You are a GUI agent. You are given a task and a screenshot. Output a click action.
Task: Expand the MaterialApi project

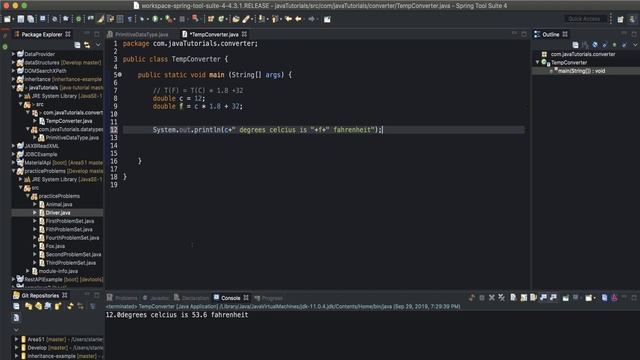[13, 162]
